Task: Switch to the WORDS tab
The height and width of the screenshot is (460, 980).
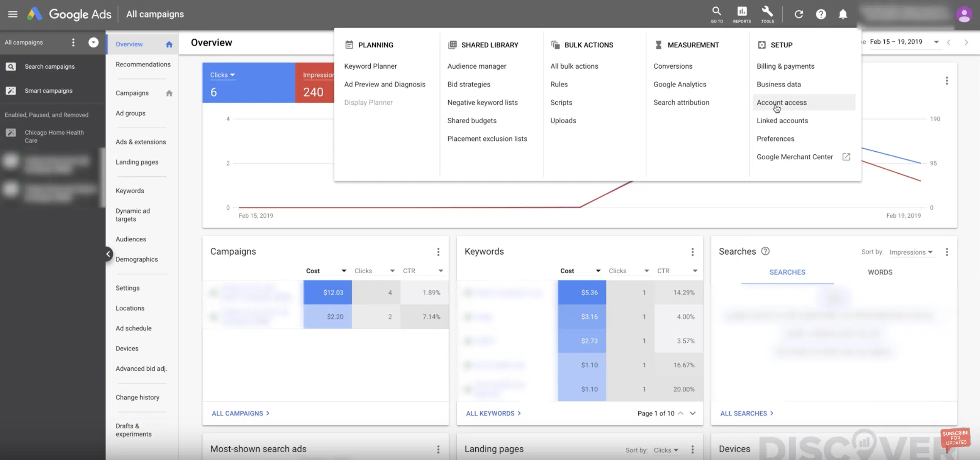Action: 880,272
